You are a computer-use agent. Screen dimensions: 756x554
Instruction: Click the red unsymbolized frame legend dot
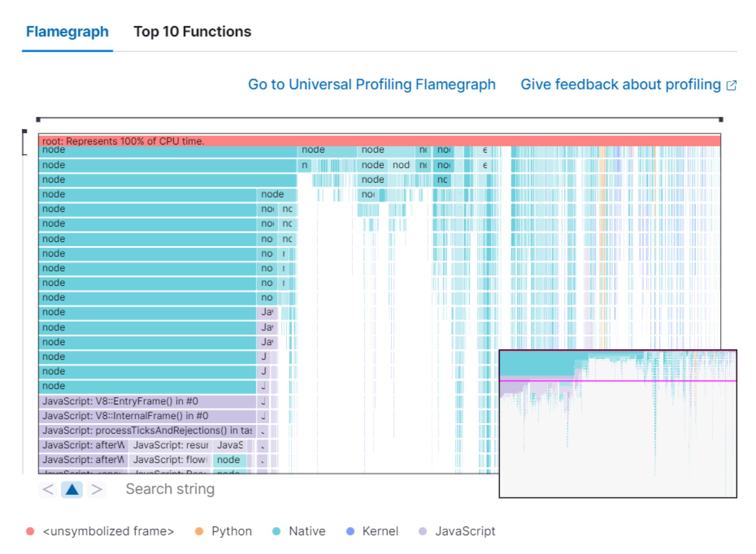coord(30,531)
